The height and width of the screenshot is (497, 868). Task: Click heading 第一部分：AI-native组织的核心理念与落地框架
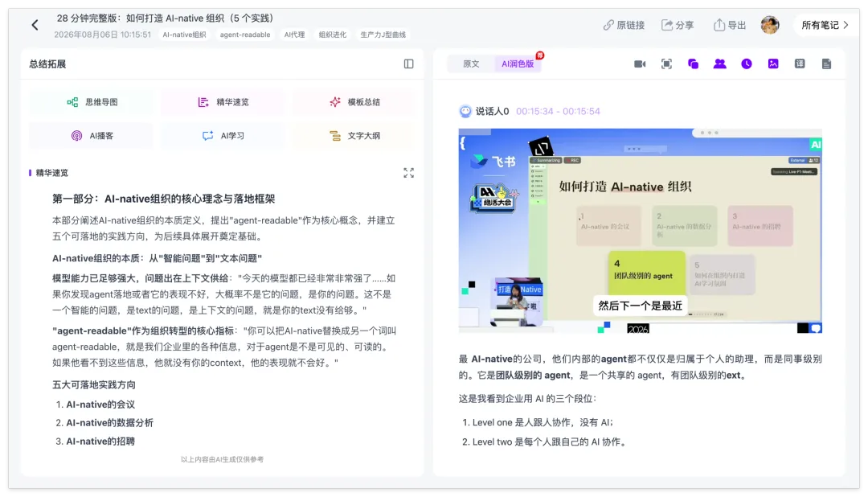coord(163,199)
